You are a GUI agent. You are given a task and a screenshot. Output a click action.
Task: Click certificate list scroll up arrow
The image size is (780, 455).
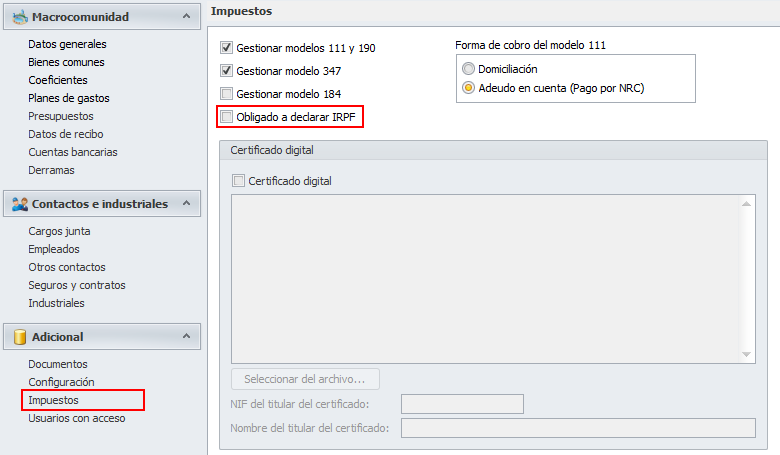click(x=746, y=203)
